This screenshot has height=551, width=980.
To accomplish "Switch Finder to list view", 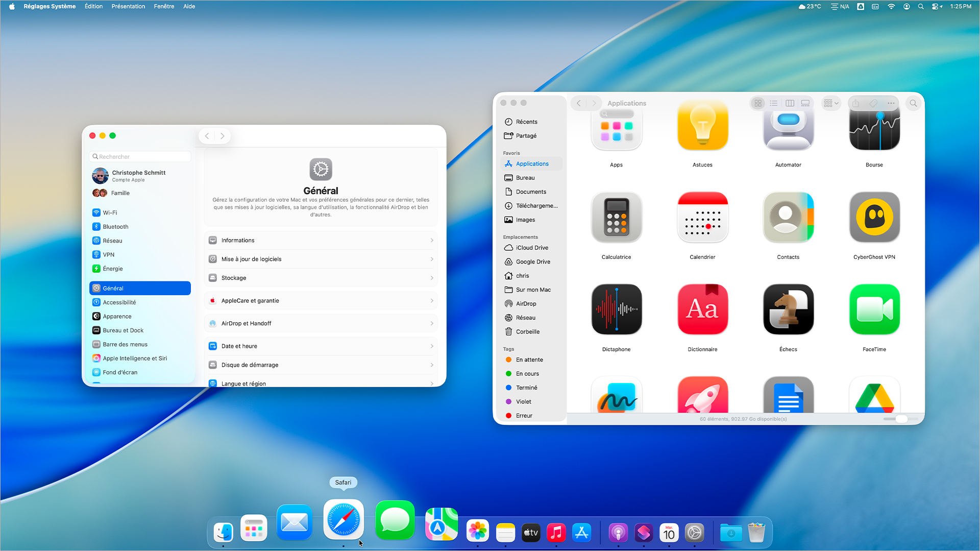I will (774, 103).
